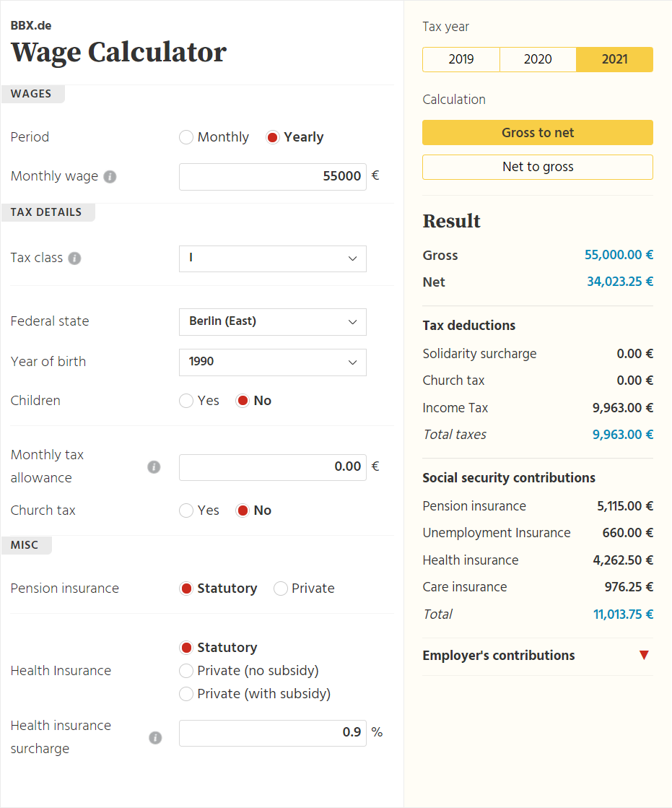Choose Yes for Children
672x808 pixels.
pyautogui.click(x=186, y=401)
